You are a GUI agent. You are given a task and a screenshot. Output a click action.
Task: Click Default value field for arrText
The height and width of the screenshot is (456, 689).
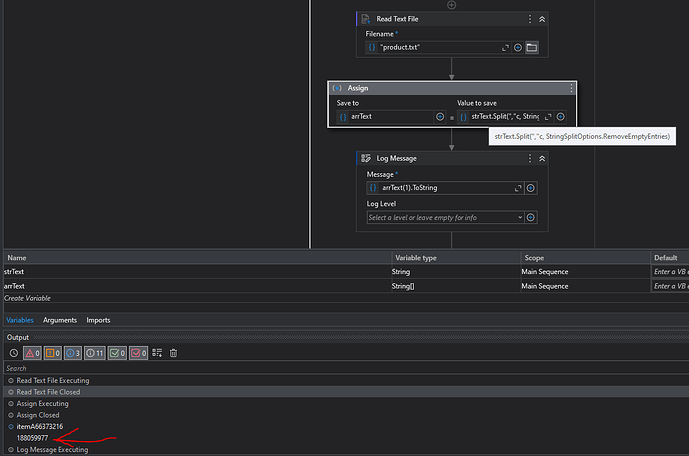click(670, 286)
